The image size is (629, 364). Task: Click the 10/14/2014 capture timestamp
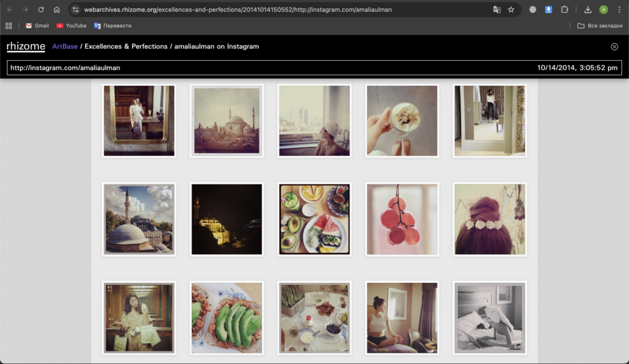click(x=577, y=68)
